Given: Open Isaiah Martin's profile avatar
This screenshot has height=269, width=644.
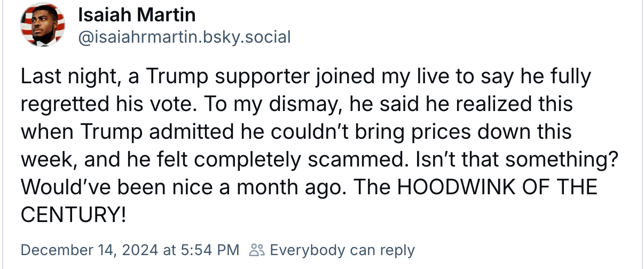Looking at the screenshot, I should pyautogui.click(x=43, y=25).
